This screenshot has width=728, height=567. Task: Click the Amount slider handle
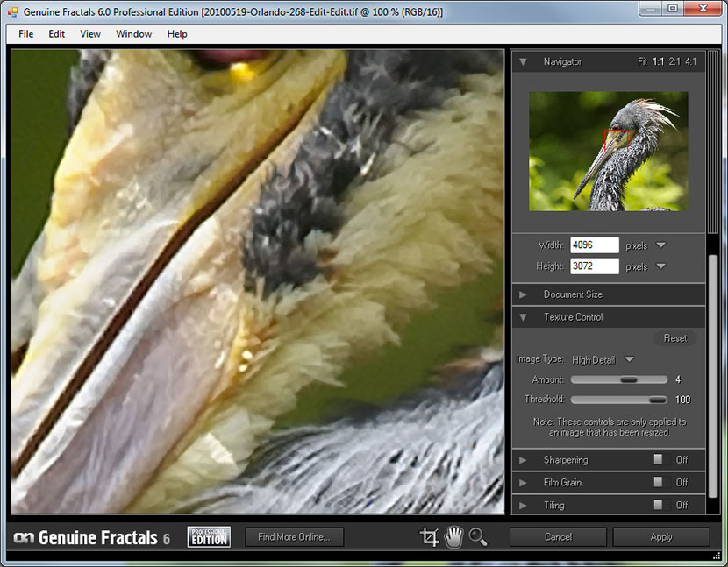pos(628,380)
